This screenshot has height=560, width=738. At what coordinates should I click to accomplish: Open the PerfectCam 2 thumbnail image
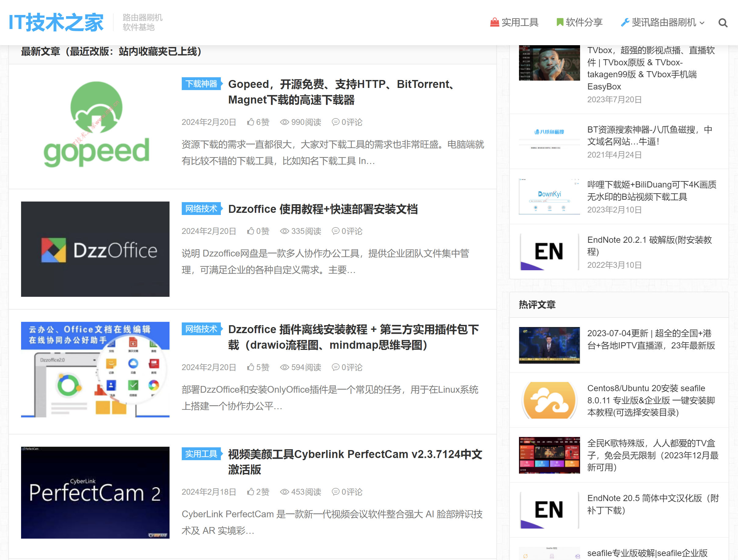(x=95, y=492)
